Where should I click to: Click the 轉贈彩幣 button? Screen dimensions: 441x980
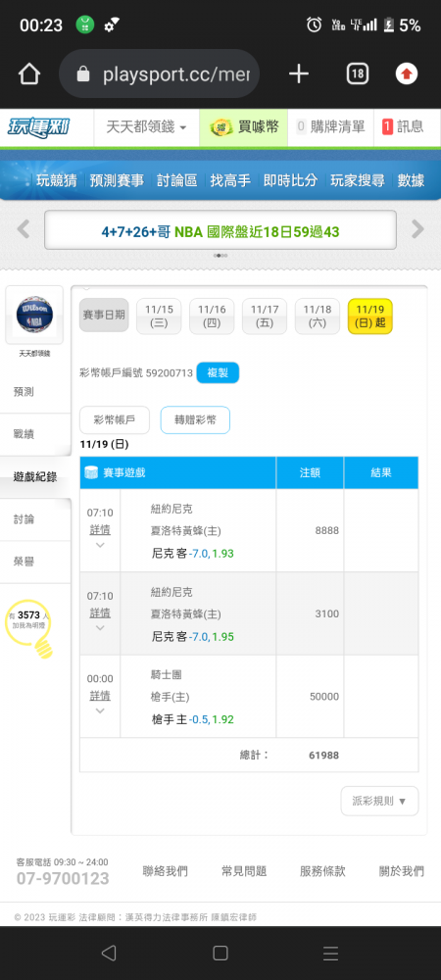pos(195,420)
